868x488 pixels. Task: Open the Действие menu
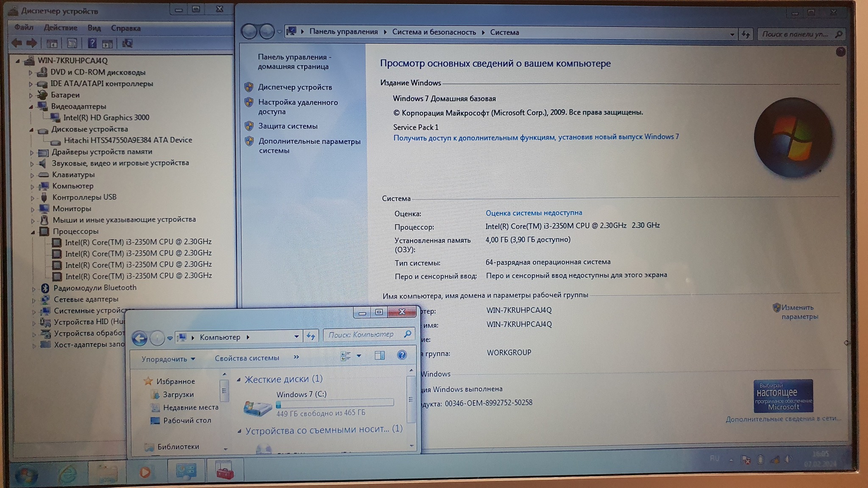pos(61,28)
